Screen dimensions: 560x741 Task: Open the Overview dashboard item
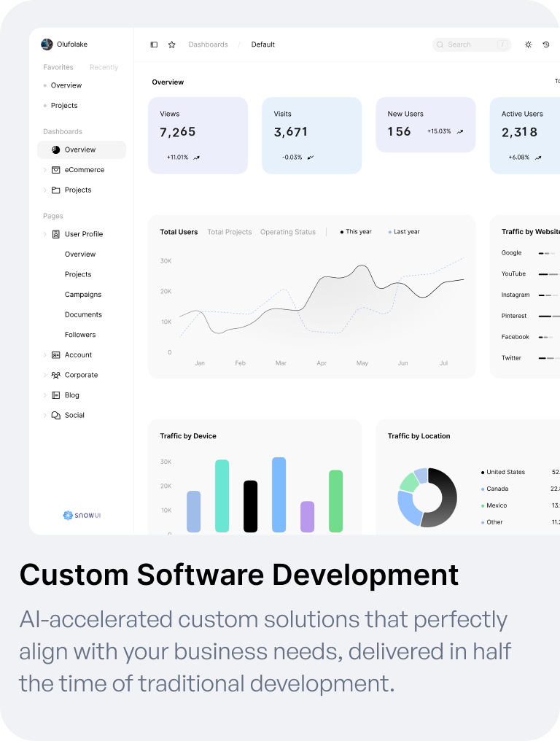click(82, 150)
